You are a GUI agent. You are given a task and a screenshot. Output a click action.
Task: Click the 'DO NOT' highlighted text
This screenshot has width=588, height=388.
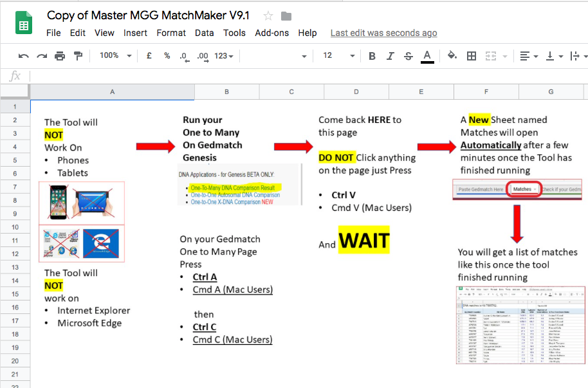pyautogui.click(x=336, y=158)
